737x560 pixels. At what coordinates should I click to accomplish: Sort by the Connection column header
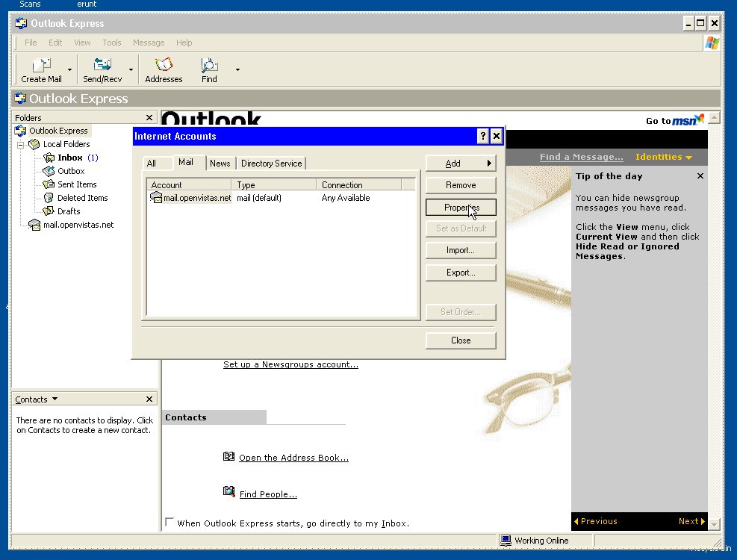358,184
